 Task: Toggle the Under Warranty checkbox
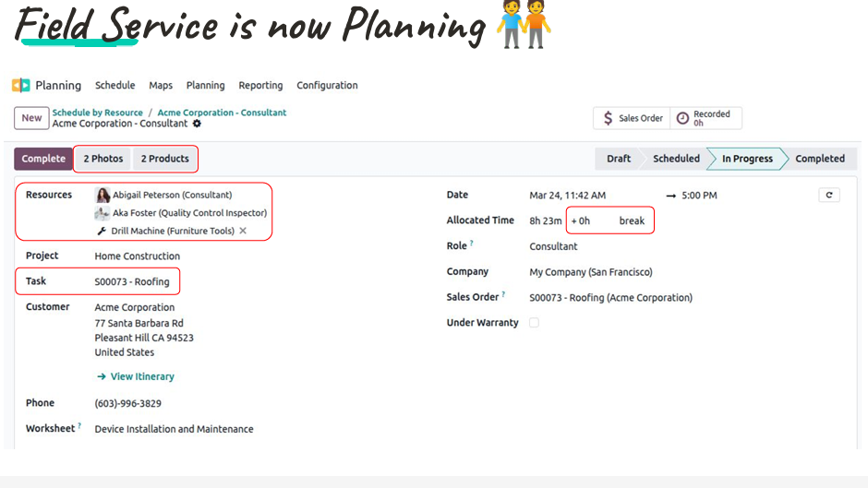[x=535, y=323]
